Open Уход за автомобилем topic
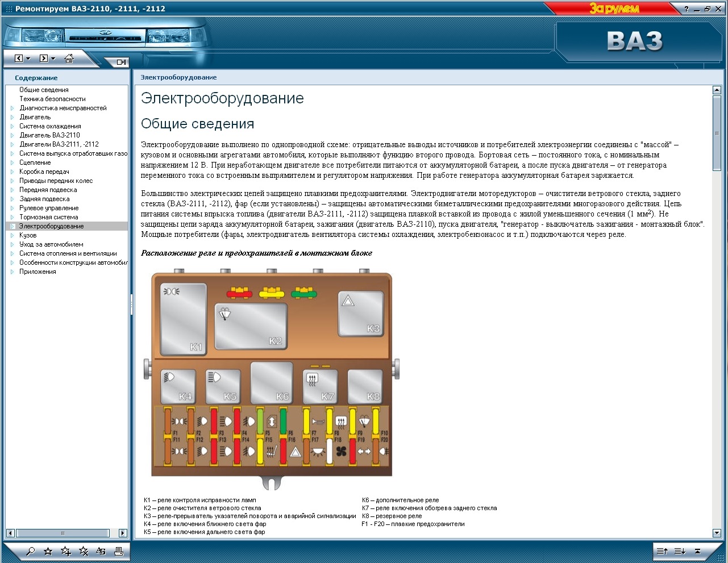 pos(51,244)
